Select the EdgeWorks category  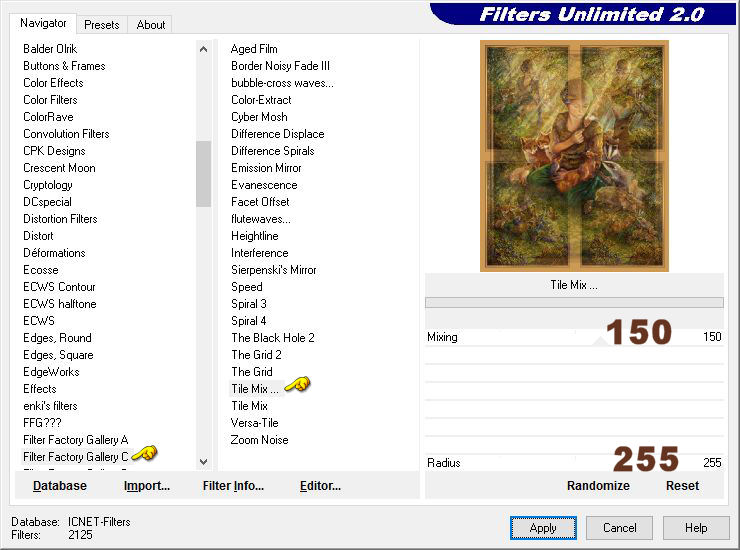pos(51,372)
